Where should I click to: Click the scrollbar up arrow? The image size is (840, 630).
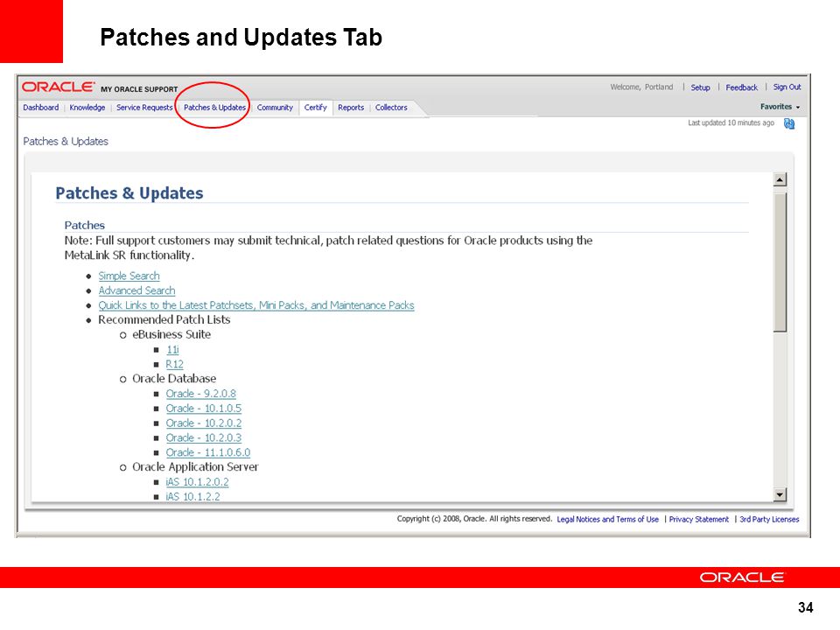click(x=780, y=180)
